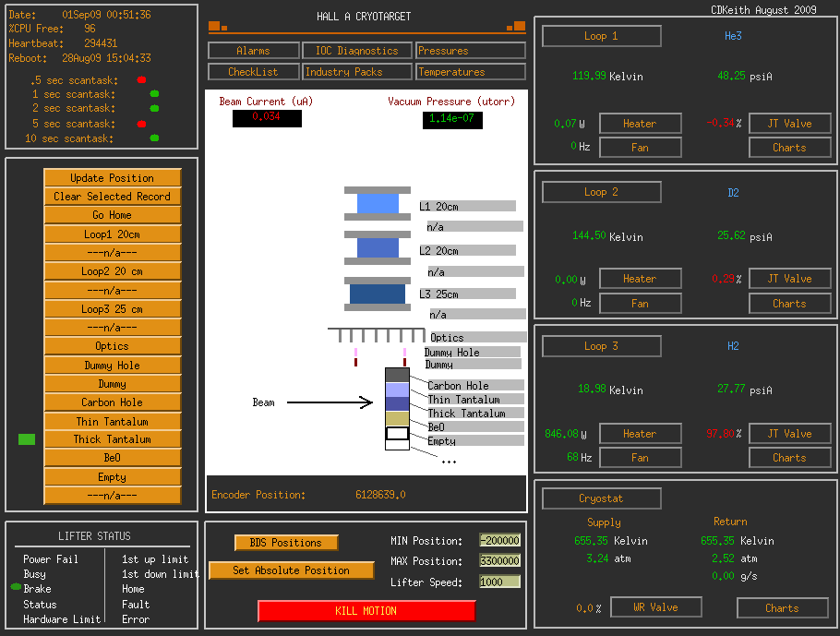Click the Beam Current value 0.034
840x636 pixels.
point(267,118)
